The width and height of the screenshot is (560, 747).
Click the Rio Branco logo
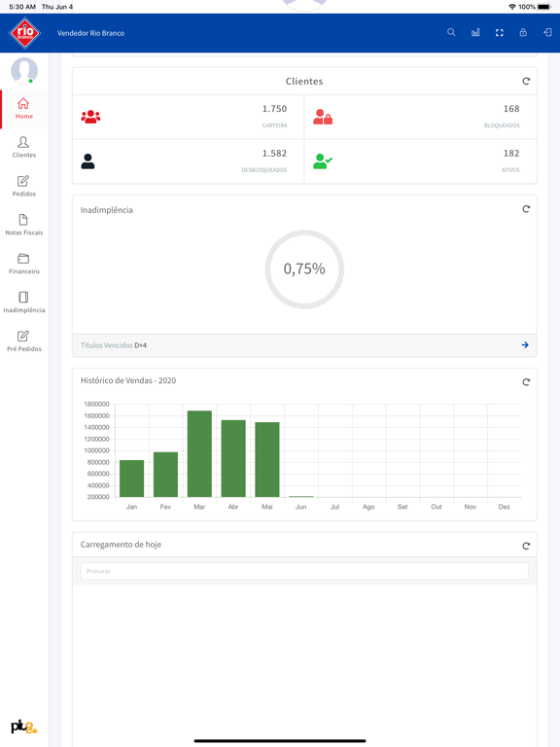pyautogui.click(x=24, y=33)
